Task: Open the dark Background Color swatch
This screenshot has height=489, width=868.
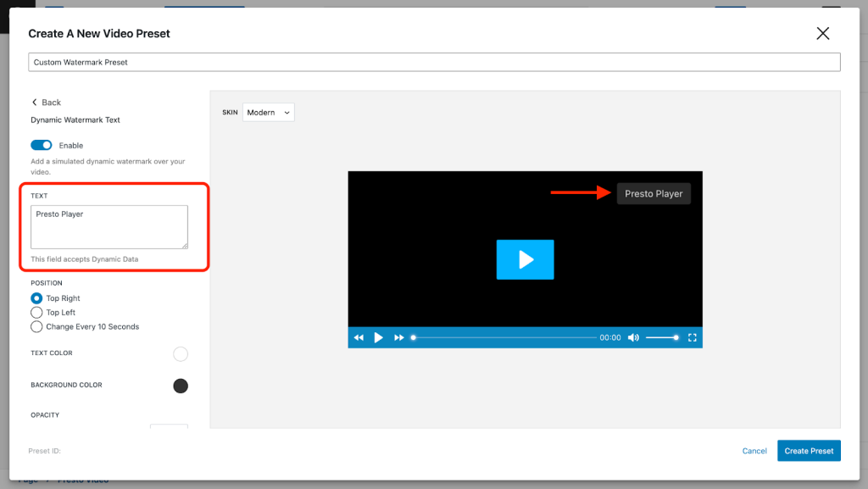Action: click(181, 386)
